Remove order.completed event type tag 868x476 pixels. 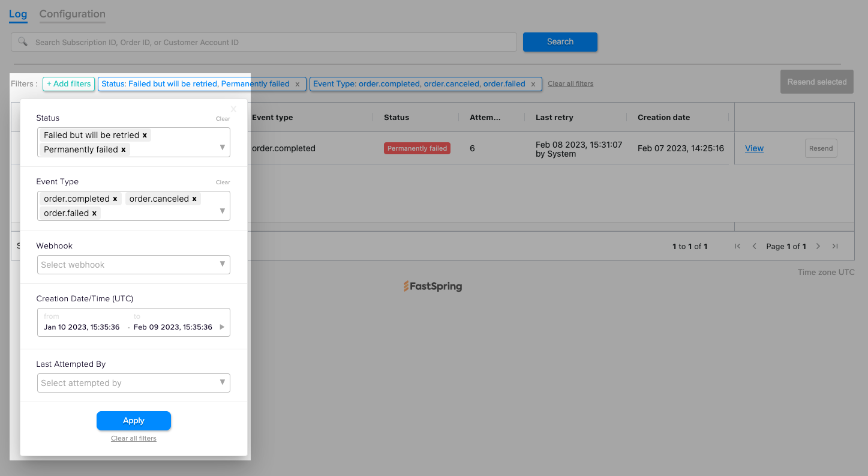click(115, 199)
